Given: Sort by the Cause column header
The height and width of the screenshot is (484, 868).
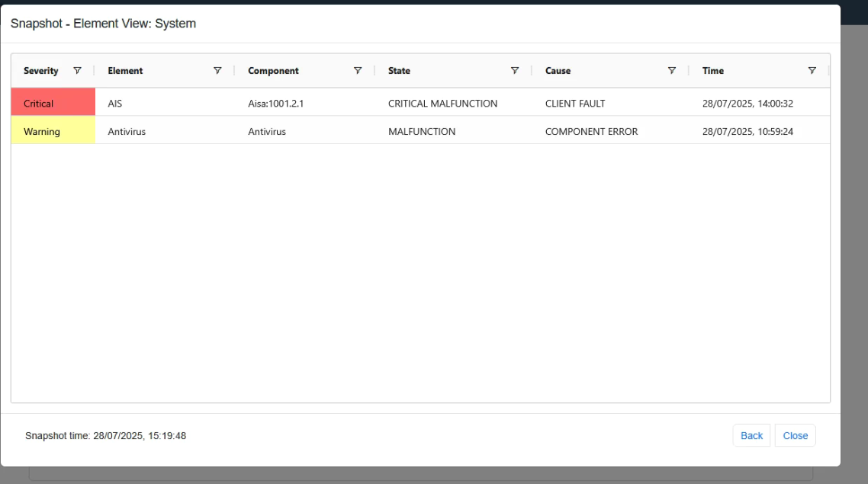Looking at the screenshot, I should tap(558, 71).
